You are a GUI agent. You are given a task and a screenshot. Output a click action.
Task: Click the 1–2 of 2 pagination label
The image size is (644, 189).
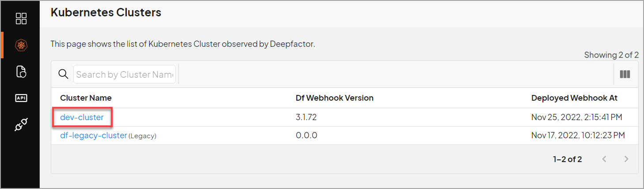(567, 159)
